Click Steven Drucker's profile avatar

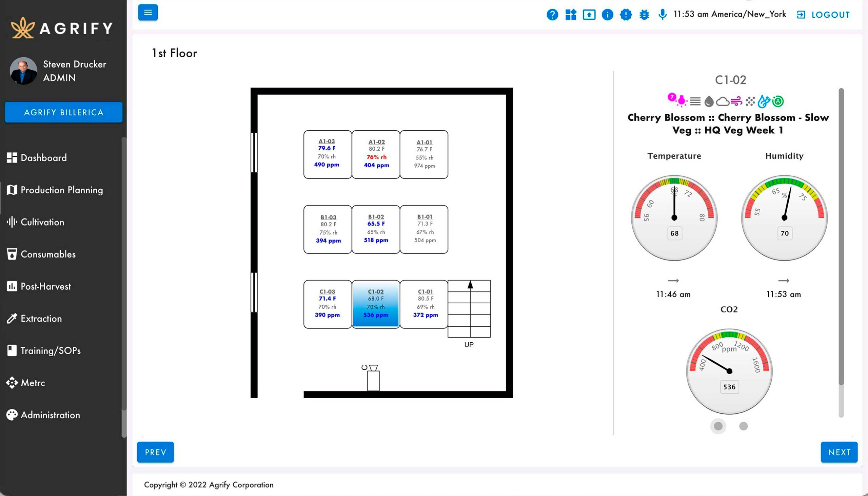(23, 71)
